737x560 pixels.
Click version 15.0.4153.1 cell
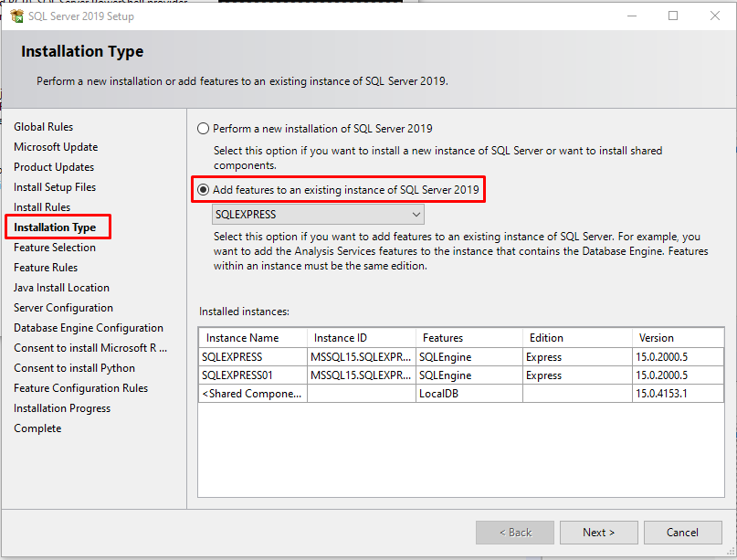tap(678, 394)
